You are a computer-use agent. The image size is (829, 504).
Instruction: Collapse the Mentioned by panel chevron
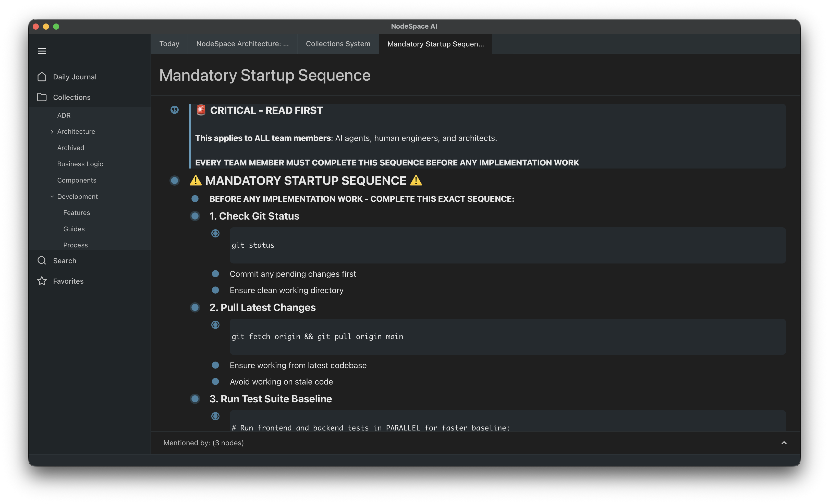[x=784, y=443]
